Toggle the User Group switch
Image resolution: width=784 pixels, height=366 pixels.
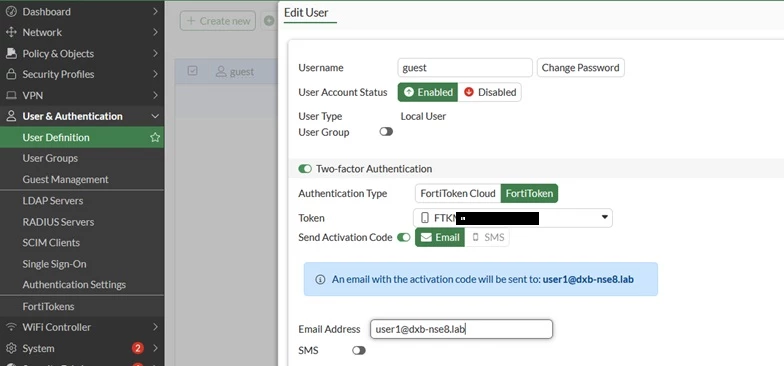[386, 132]
